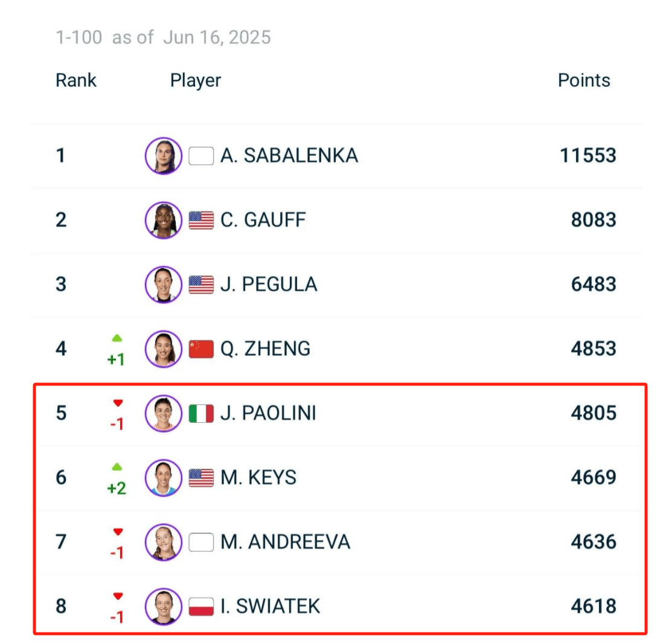
Task: Open the M. KEYS player link
Action: (x=258, y=478)
